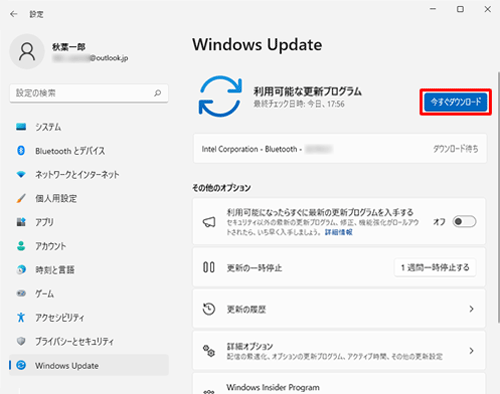This screenshot has width=500, height=394.
Task: Open the 詳細オプション row
Action: coord(339,351)
